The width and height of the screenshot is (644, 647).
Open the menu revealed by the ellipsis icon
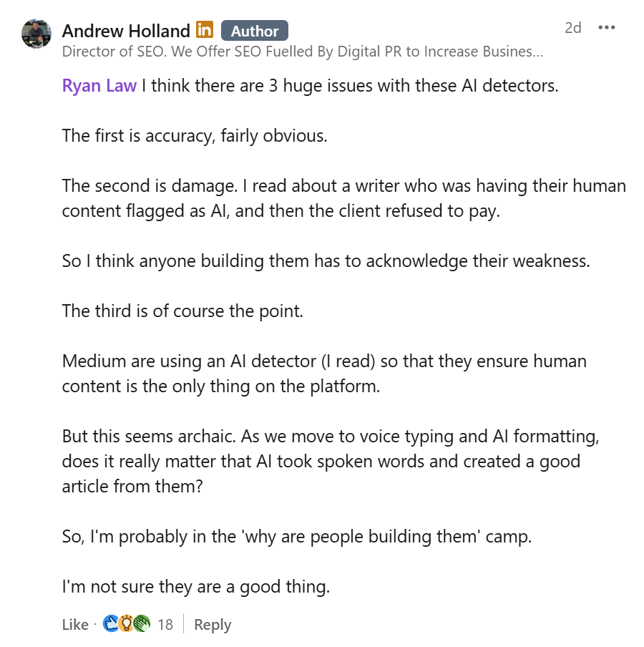point(606,26)
